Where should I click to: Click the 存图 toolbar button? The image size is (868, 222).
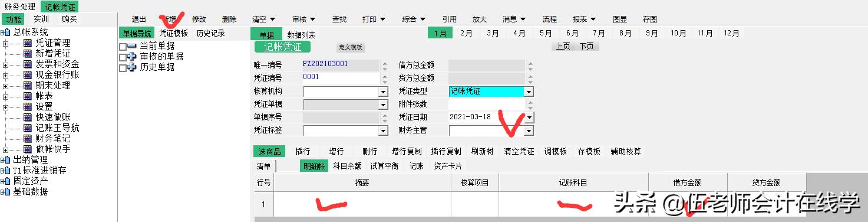(650, 19)
